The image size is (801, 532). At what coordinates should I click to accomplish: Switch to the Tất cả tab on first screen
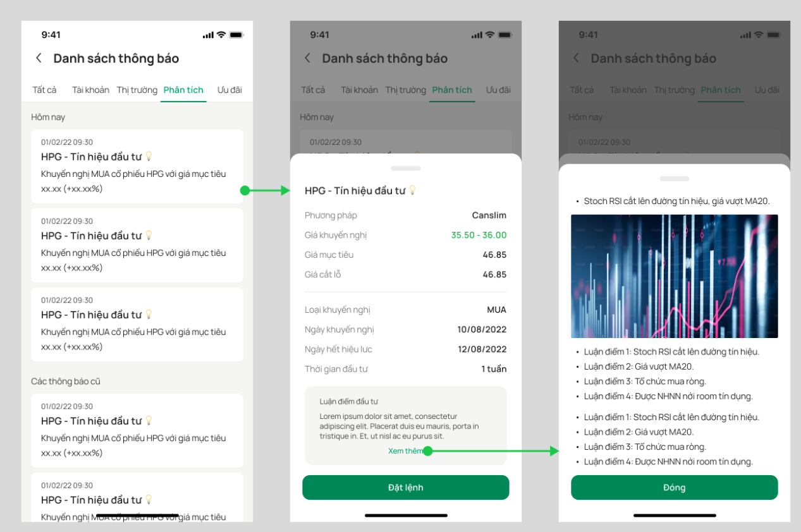44,90
